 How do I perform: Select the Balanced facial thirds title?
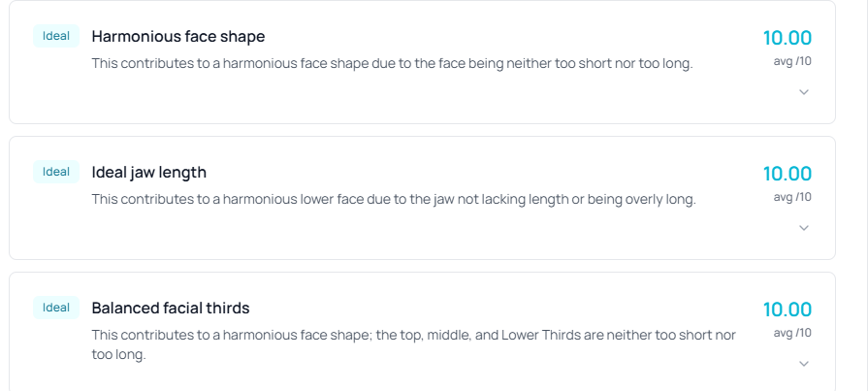(x=170, y=308)
